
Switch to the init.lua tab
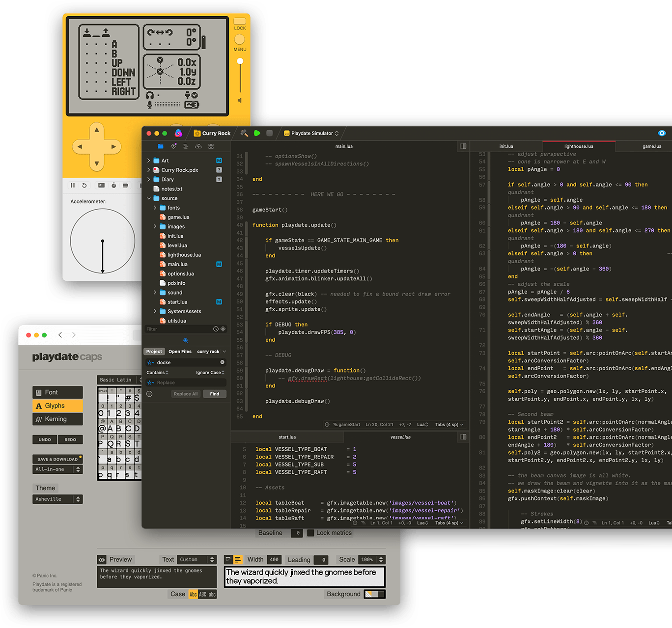[x=506, y=146]
